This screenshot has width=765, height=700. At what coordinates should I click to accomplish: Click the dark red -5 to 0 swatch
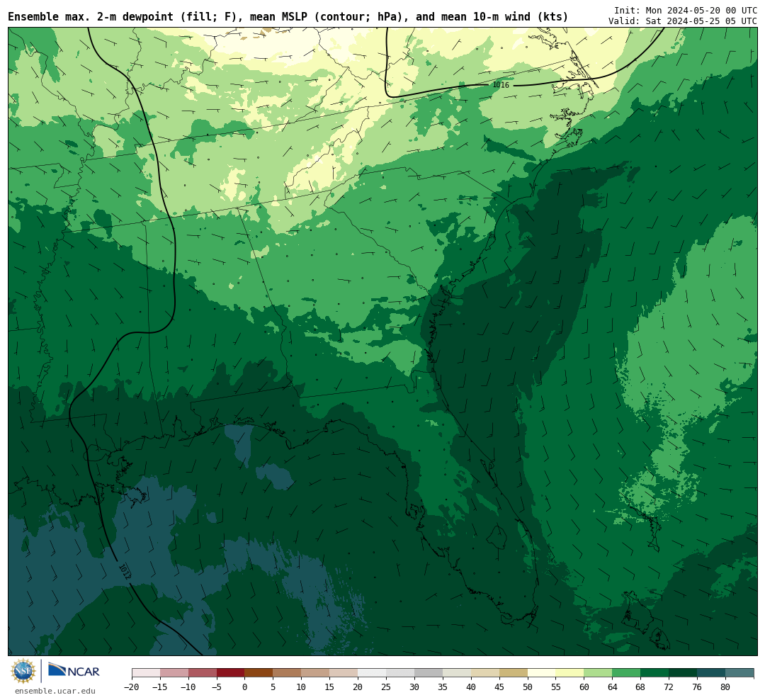(231, 673)
